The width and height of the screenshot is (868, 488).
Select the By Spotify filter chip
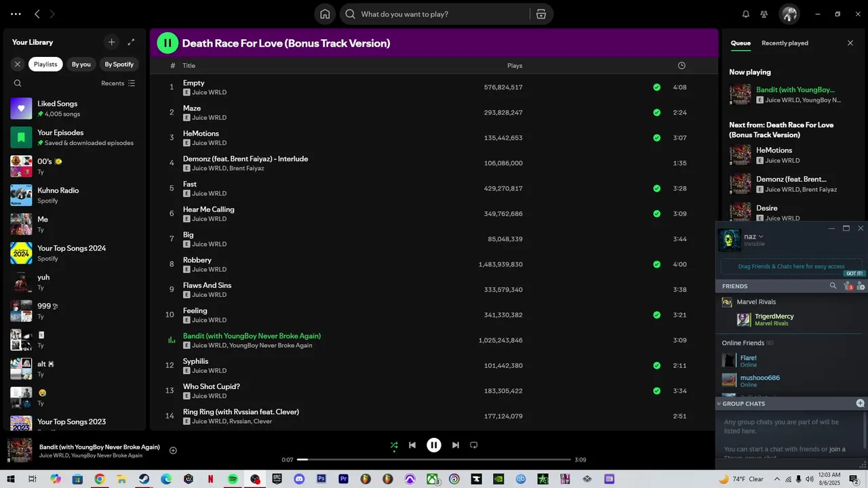coord(119,64)
